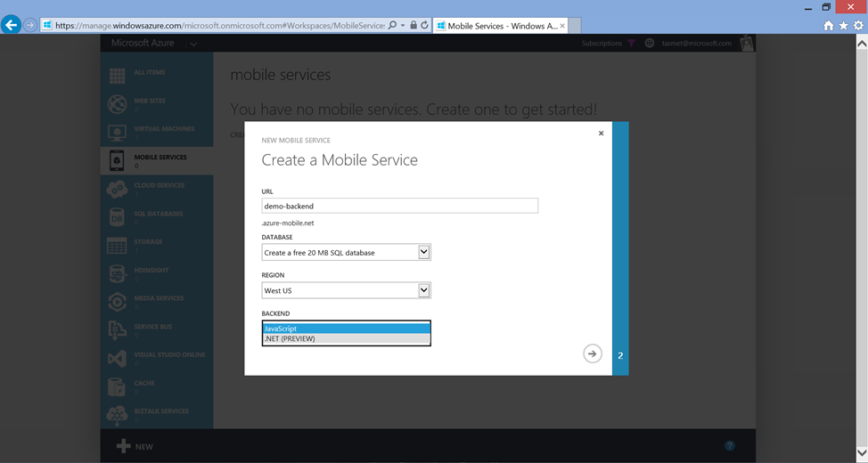Open Service Bus sidebar icon
The height and width of the screenshot is (463, 868).
click(117, 330)
